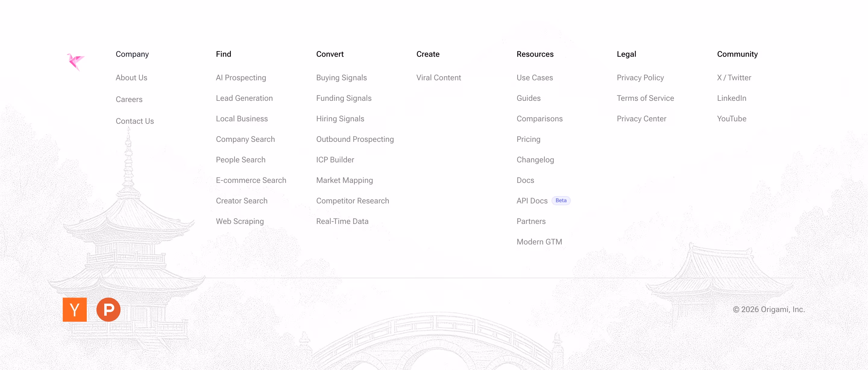Viewport: 868px width, 370px height.
Task: Select Local Business link
Action: click(x=242, y=119)
